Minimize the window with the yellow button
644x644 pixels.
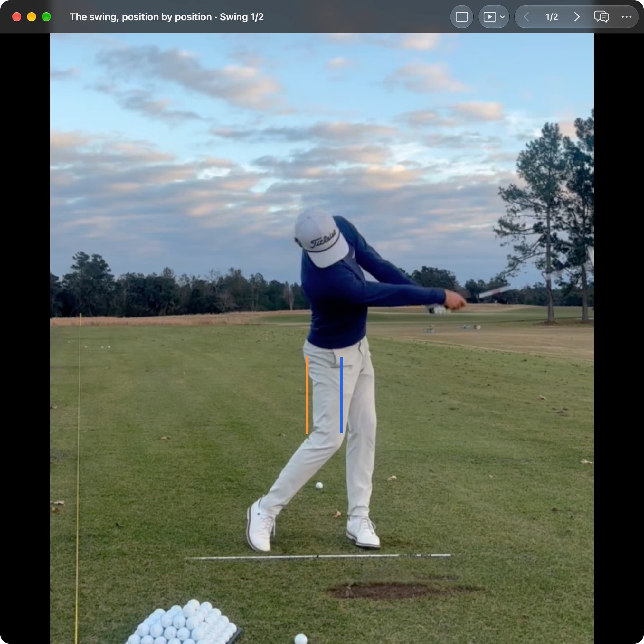(32, 17)
